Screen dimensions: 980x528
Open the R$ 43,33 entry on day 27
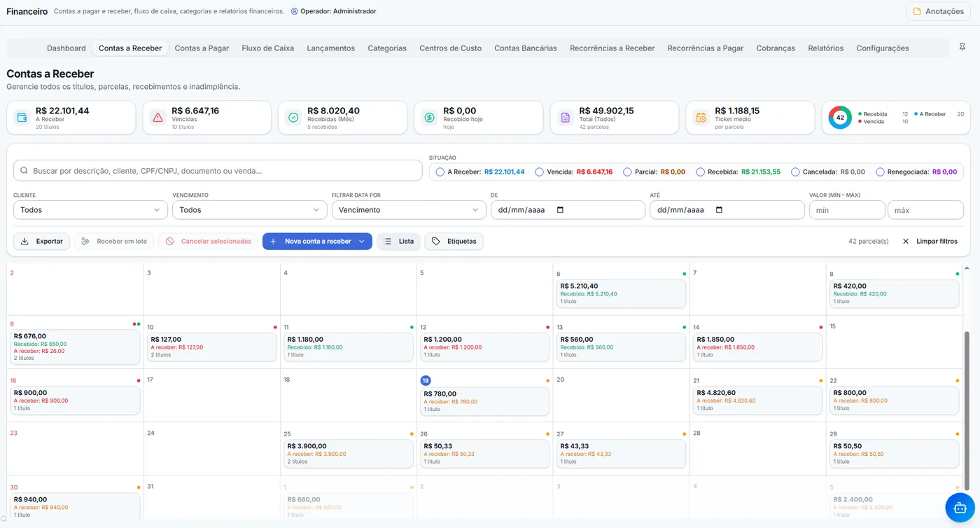click(x=621, y=454)
